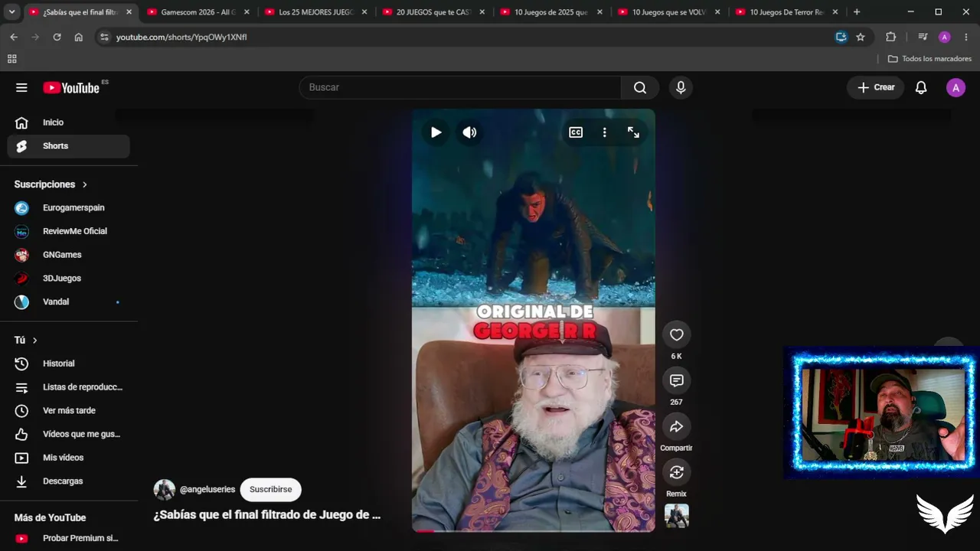Open Vídeos que me gustan

pos(69,434)
